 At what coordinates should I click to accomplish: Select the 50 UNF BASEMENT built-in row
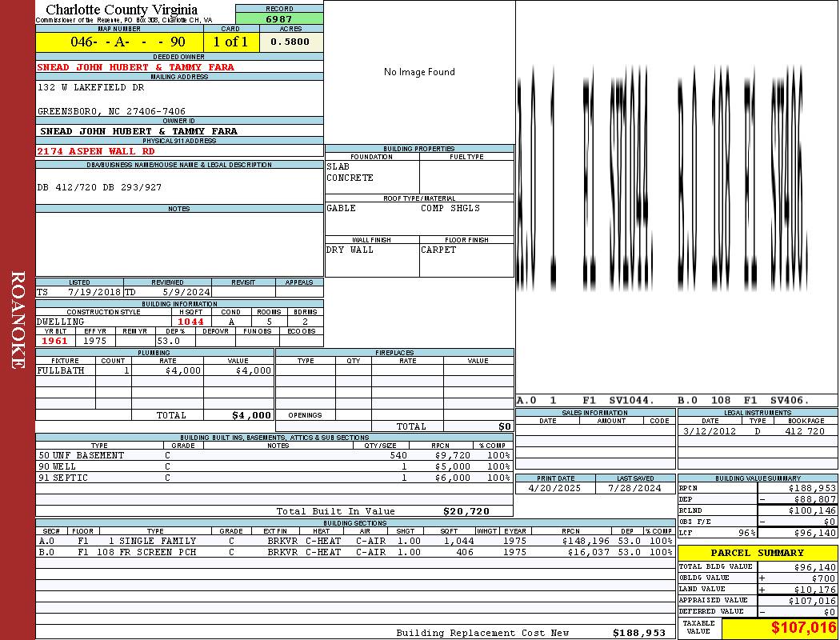point(274,455)
